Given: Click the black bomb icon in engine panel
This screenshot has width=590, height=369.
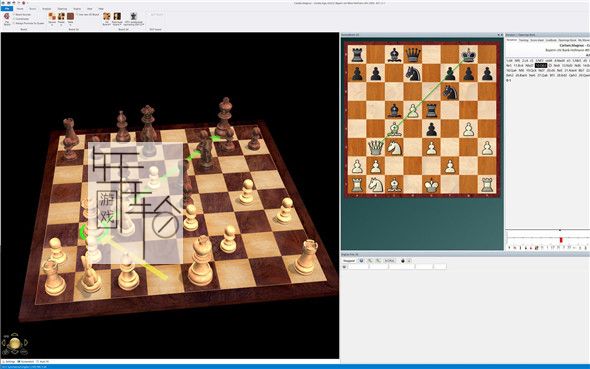Looking at the screenshot, I should 403,261.
